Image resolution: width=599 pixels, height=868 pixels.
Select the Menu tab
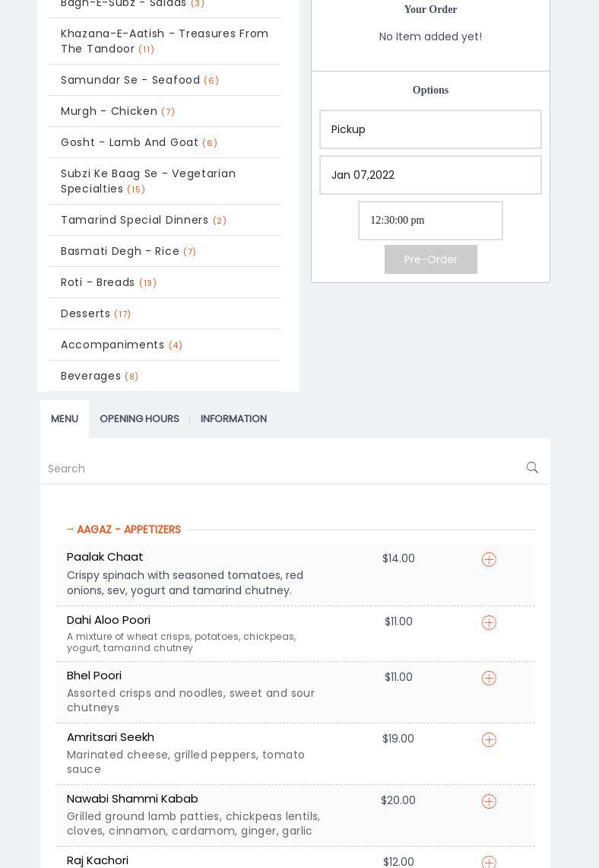(x=65, y=418)
